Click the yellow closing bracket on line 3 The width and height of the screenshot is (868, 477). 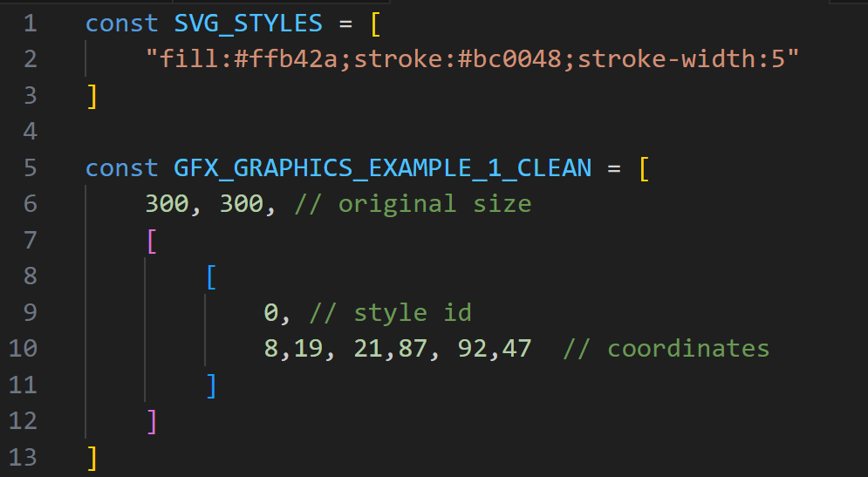click(x=92, y=96)
